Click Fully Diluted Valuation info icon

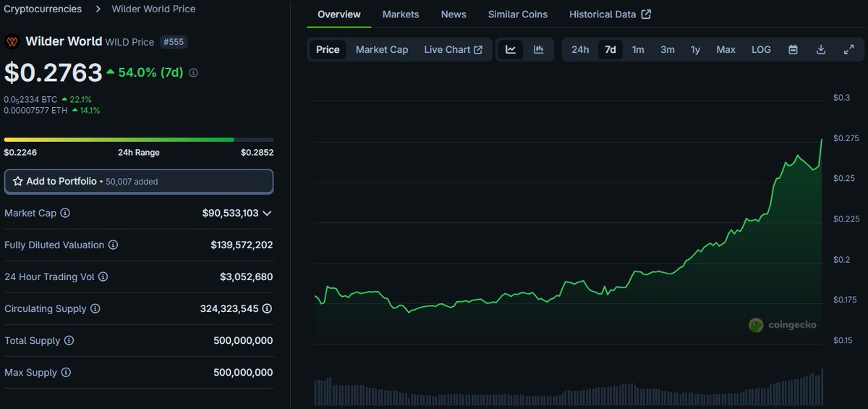coord(113,245)
